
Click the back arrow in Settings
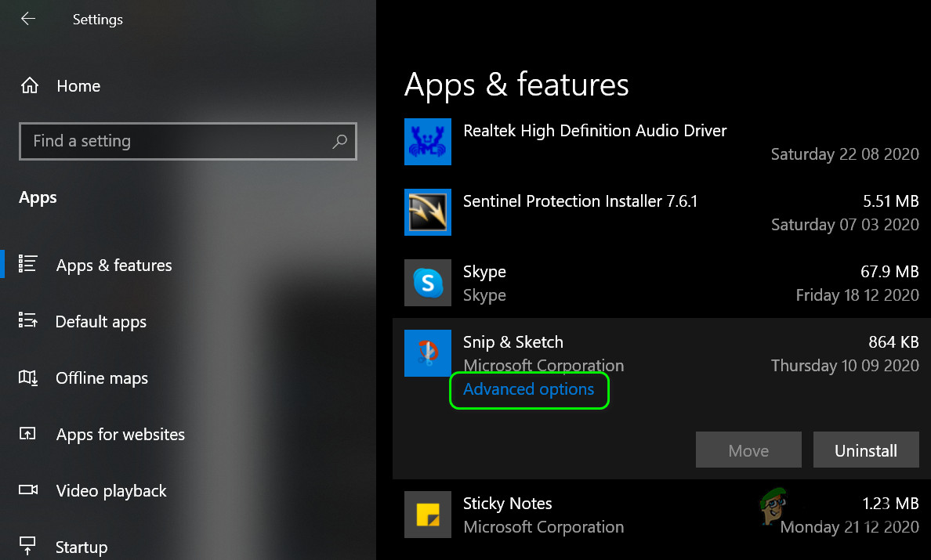click(x=28, y=19)
